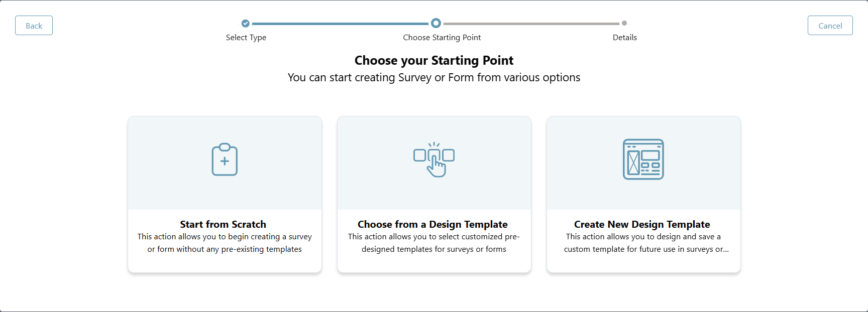Image resolution: width=868 pixels, height=312 pixels.
Task: Cancel the survey creation wizard
Action: click(830, 25)
